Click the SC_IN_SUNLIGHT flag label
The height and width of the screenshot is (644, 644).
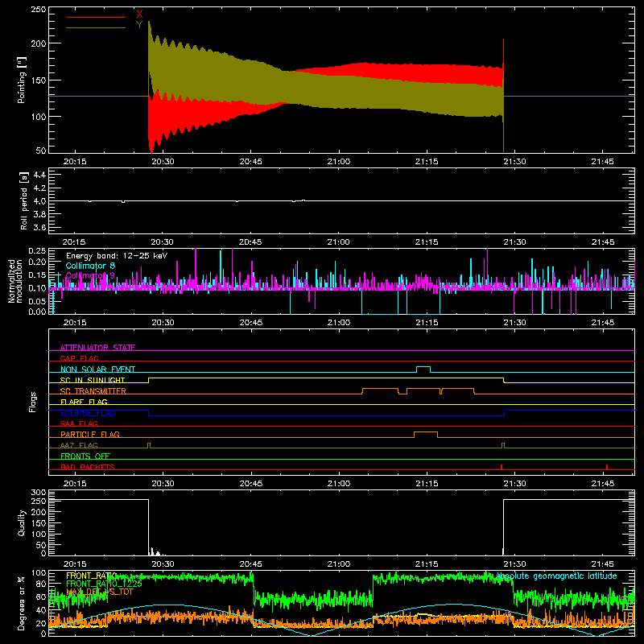click(x=93, y=380)
